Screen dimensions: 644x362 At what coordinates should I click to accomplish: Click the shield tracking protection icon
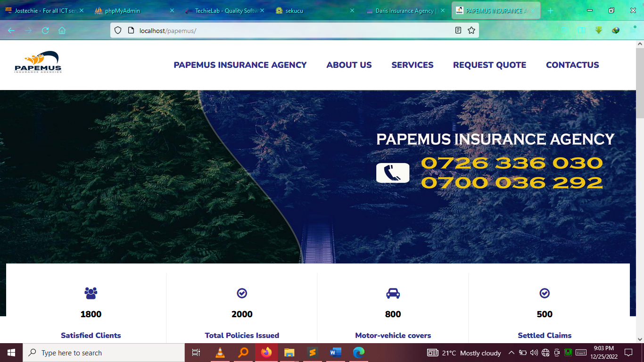pyautogui.click(x=118, y=31)
